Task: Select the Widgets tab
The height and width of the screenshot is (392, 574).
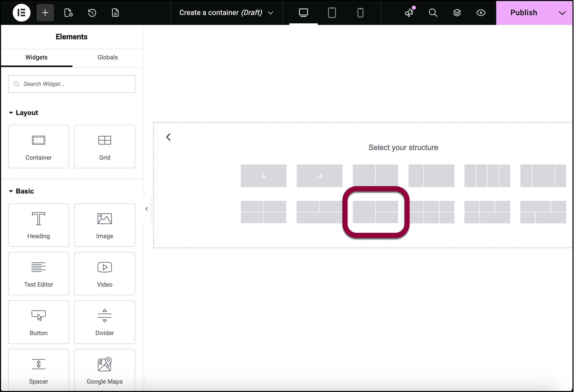Action: (x=36, y=57)
